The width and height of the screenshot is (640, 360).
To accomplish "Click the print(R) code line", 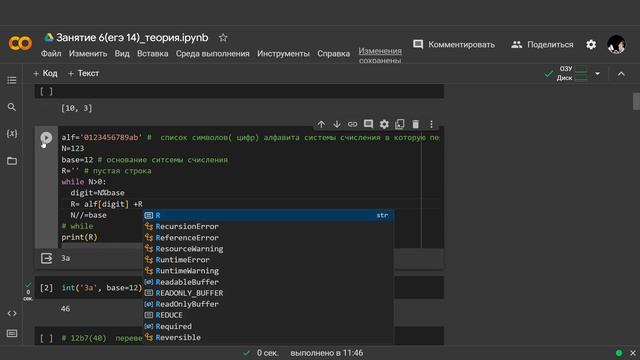I will pyautogui.click(x=80, y=237).
